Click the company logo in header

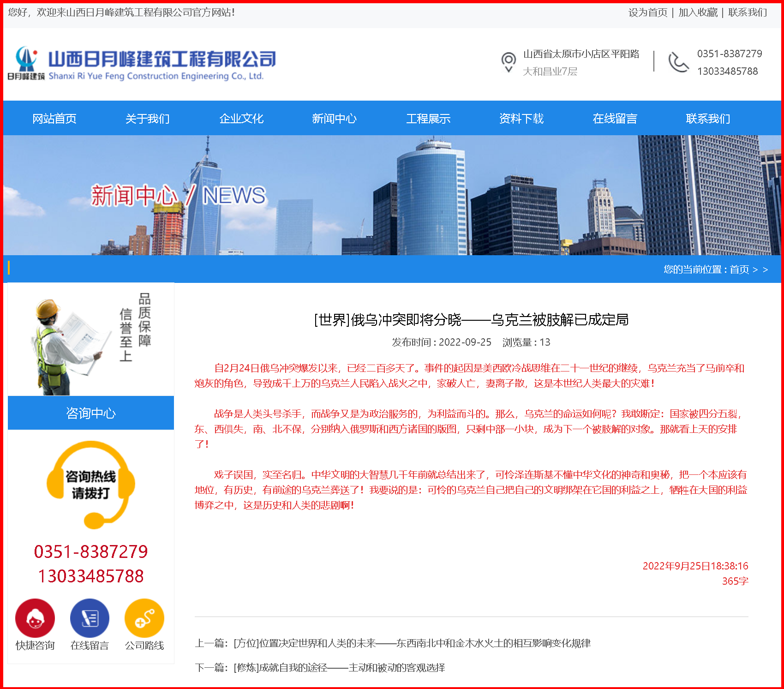142,63
